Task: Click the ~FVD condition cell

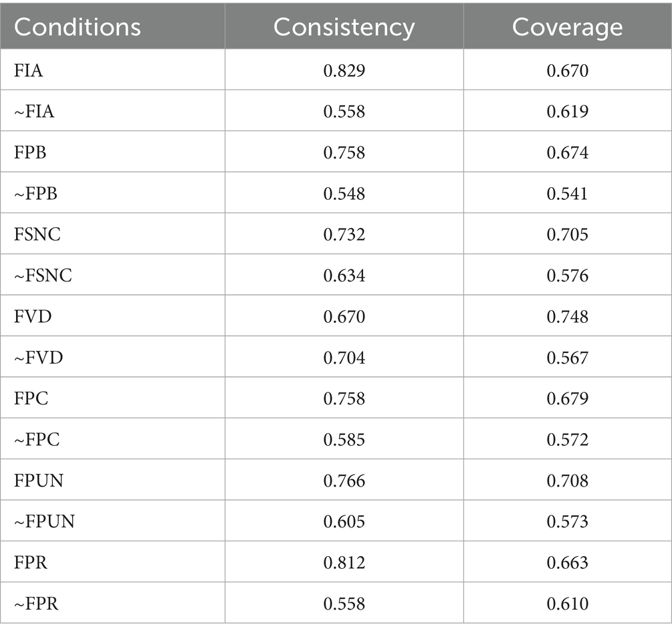Action: click(38, 358)
